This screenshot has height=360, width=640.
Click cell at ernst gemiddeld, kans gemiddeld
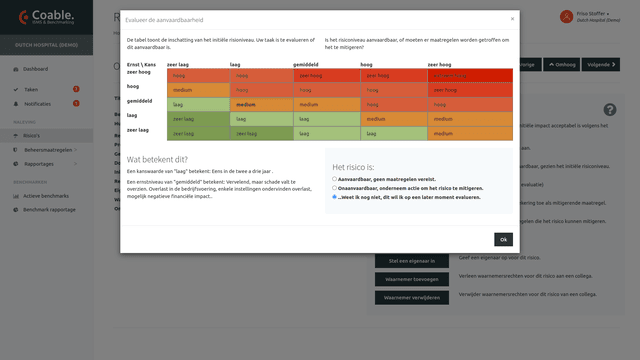coord(327,104)
